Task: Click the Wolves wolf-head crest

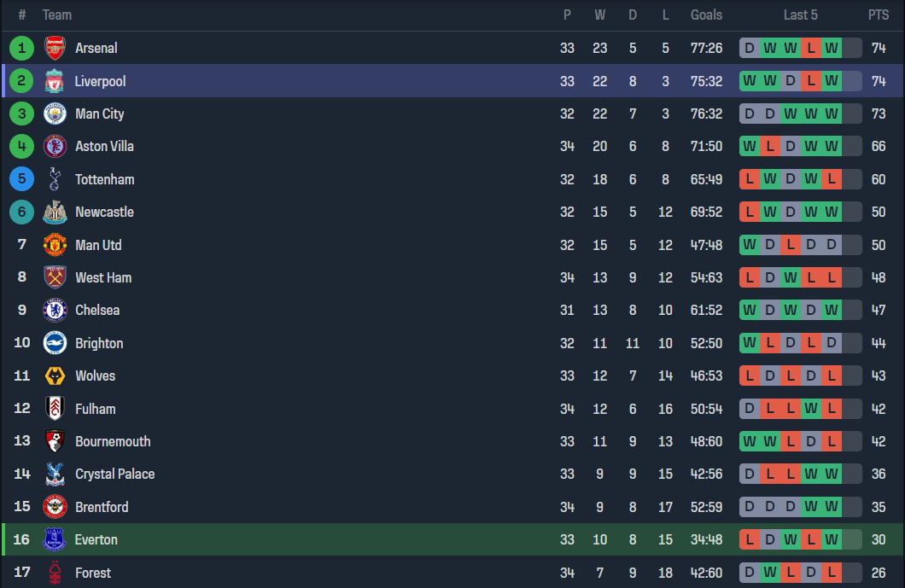Action: (55, 376)
